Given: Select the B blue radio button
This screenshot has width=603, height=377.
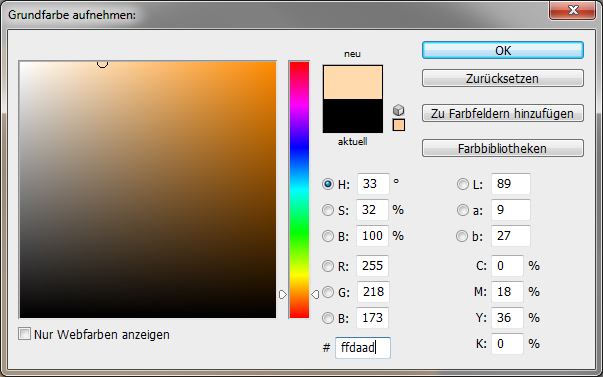Looking at the screenshot, I should click(x=328, y=318).
